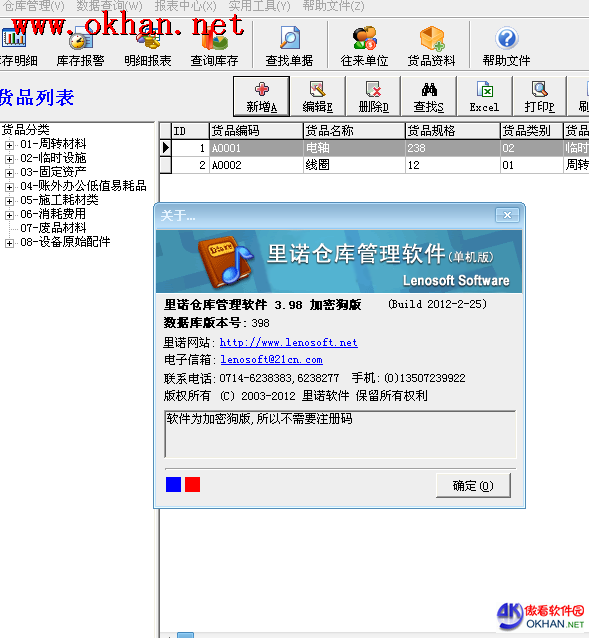
Task: Open the 报表中心(X) menu
Action: [x=185, y=6]
